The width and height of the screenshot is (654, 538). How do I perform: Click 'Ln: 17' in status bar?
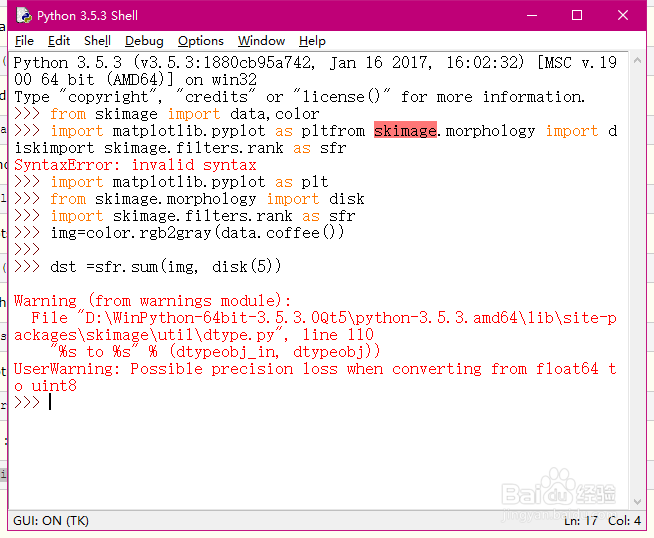[581, 520]
